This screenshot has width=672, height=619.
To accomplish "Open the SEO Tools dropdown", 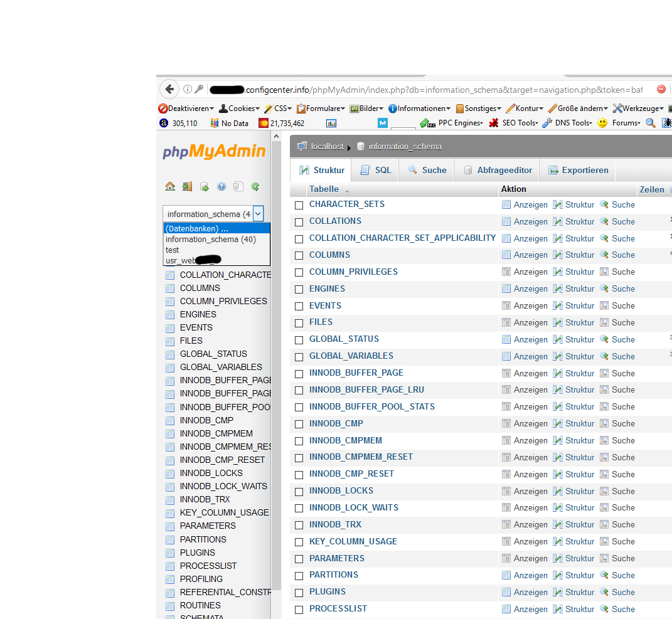I will (513, 123).
